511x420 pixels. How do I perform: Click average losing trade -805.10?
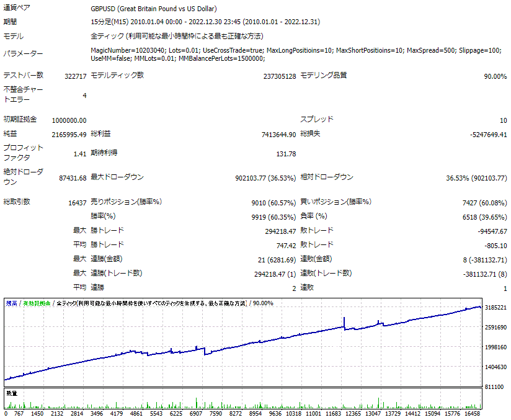pos(495,246)
